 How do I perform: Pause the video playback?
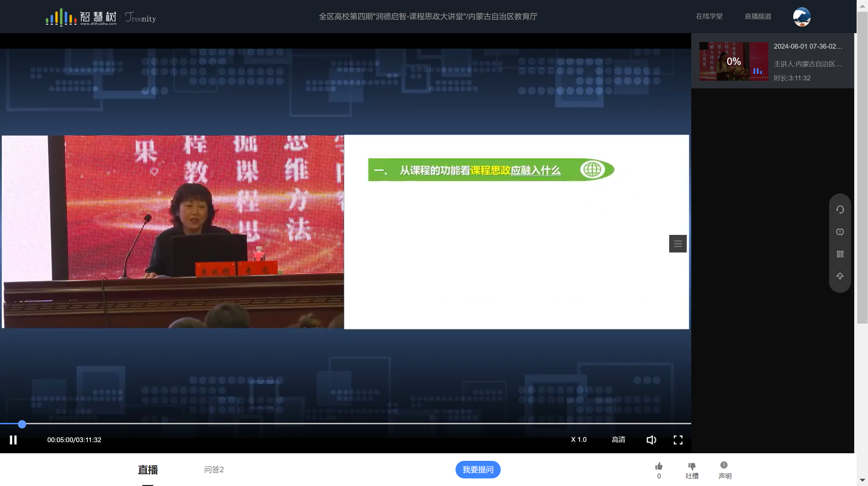pyautogui.click(x=13, y=440)
